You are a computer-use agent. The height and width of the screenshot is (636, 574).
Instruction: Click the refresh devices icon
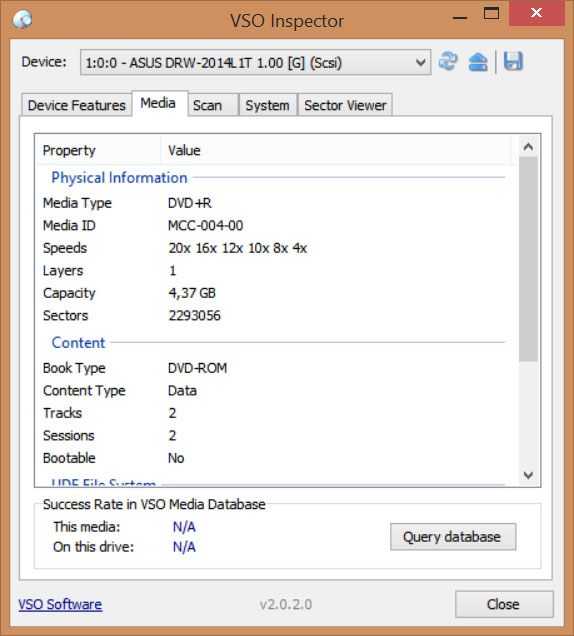448,62
